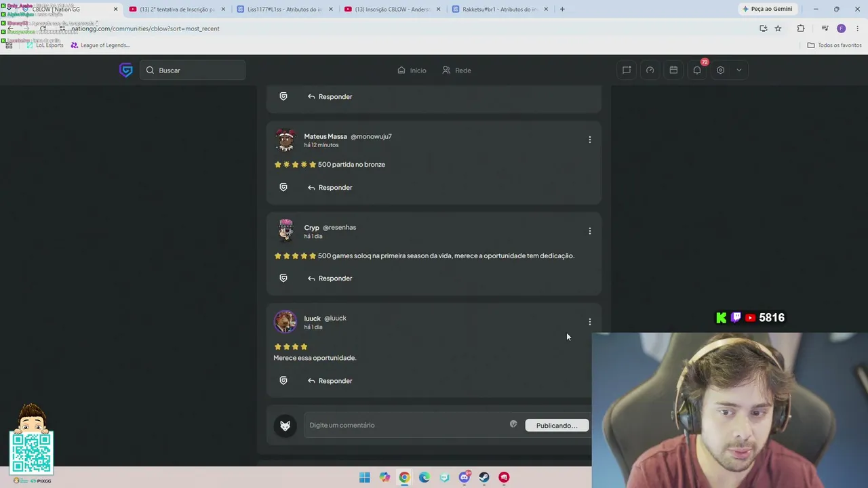Open the Windows Start menu
868x488 pixels.
click(x=365, y=477)
